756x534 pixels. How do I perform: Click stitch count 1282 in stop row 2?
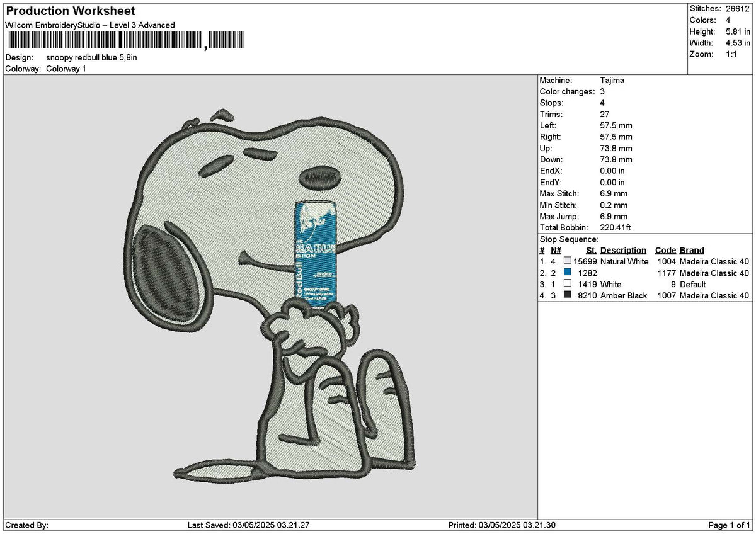(587, 273)
